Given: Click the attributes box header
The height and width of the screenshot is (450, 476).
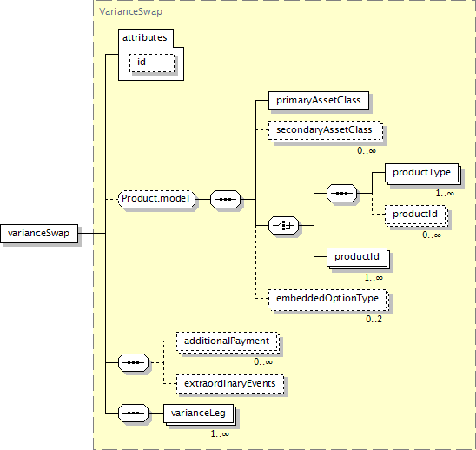Looking at the screenshot, I should (145, 37).
